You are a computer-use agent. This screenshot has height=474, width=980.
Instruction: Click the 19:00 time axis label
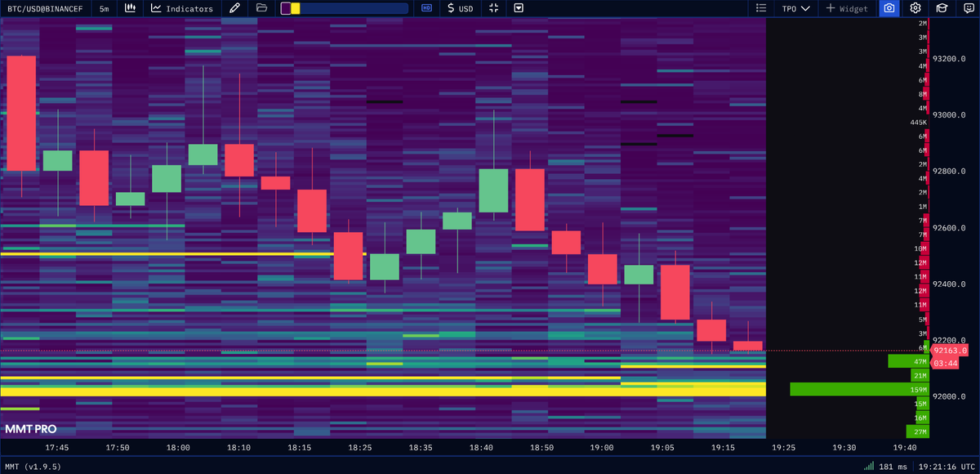pyautogui.click(x=602, y=448)
